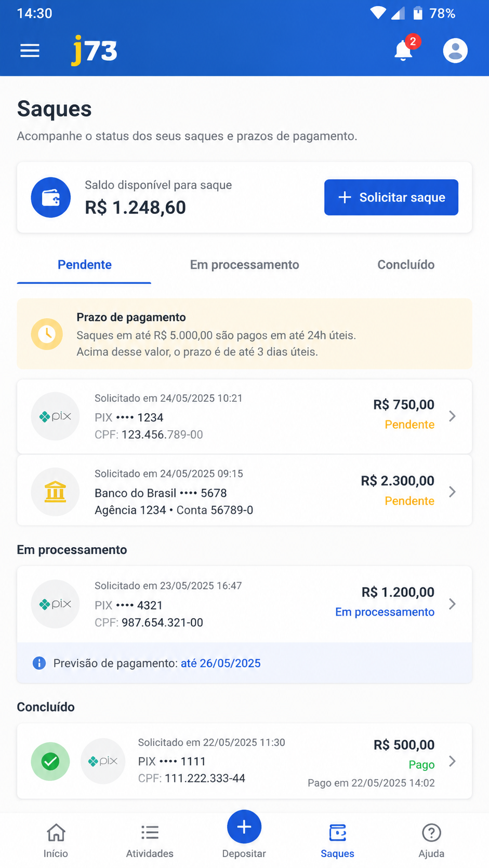Open the user profile avatar
The height and width of the screenshot is (868, 489).
(x=455, y=51)
